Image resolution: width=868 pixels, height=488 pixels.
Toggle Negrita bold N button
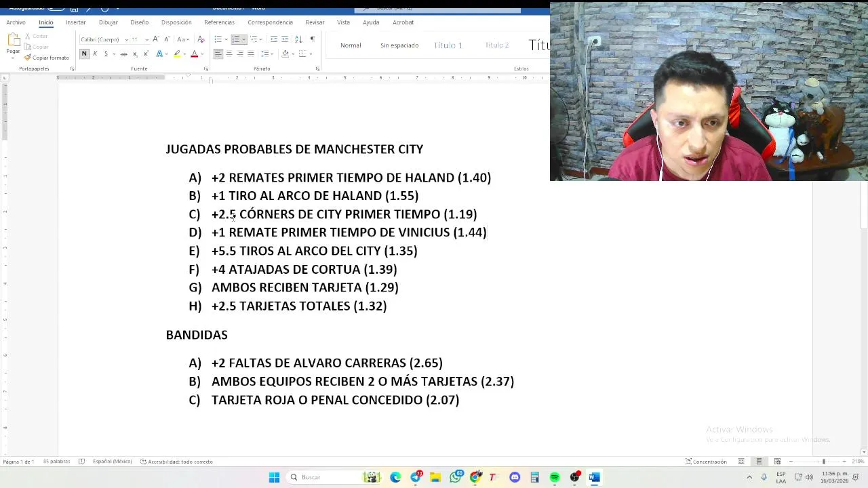tap(84, 54)
